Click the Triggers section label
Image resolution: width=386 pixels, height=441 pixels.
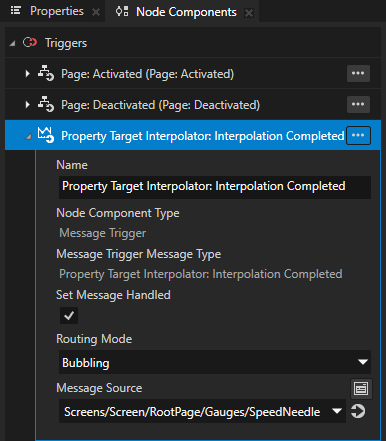pyautogui.click(x=66, y=43)
